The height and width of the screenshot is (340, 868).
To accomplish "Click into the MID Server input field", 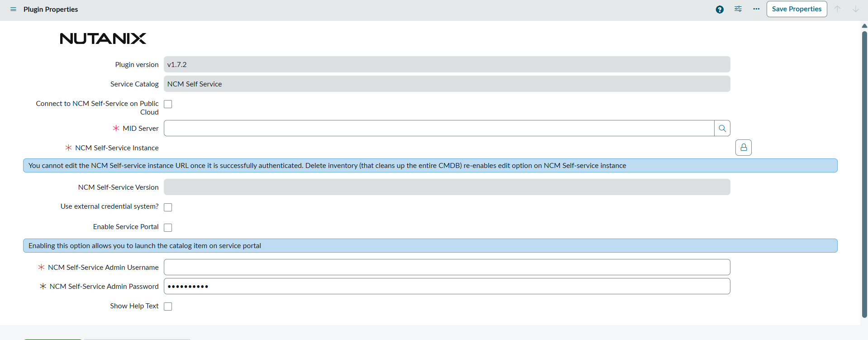I will pos(439,129).
